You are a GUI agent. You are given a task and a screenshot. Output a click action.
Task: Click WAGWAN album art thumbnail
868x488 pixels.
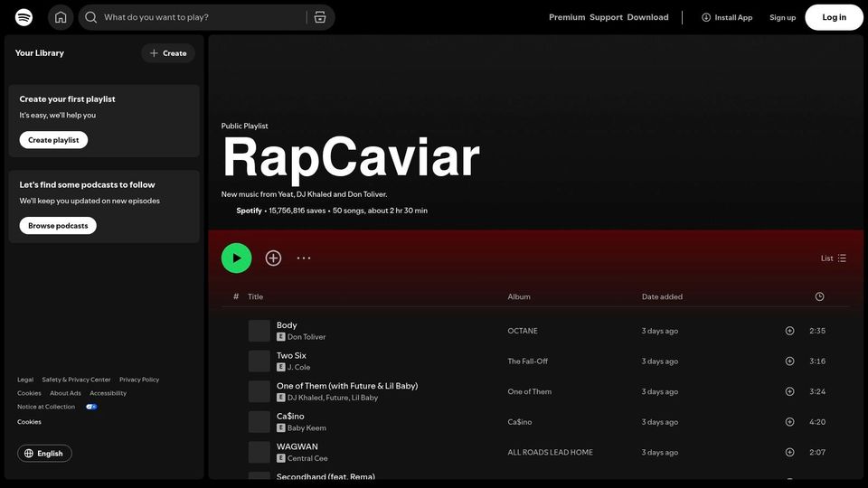[259, 452]
